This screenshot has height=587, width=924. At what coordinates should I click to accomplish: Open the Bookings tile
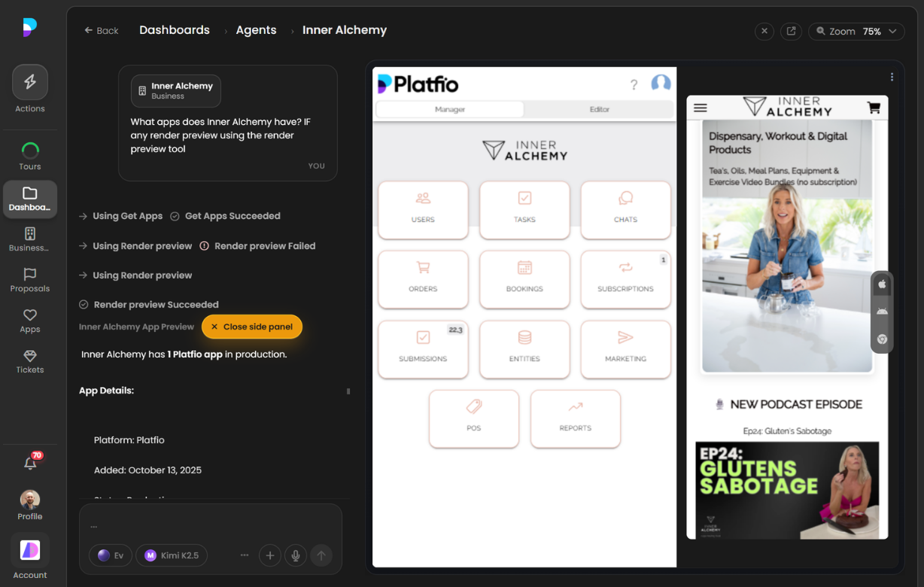524,279
